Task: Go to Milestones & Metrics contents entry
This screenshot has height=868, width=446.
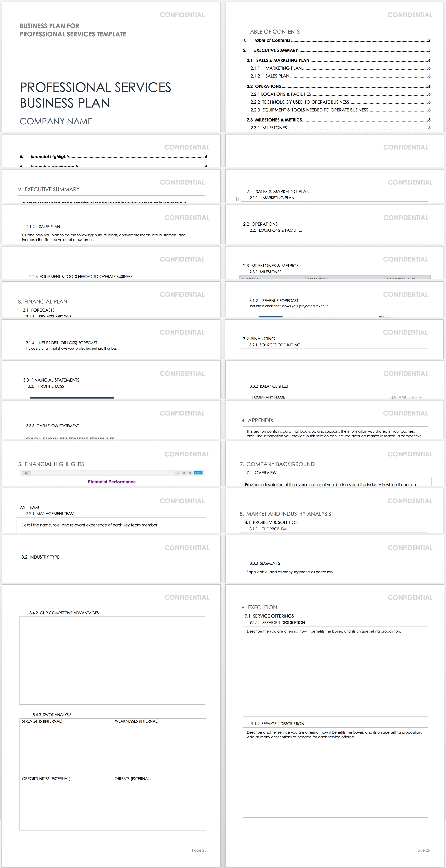Action: (278, 120)
